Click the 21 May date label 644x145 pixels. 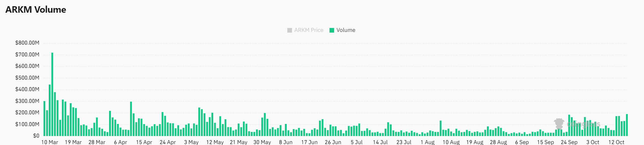239,142
